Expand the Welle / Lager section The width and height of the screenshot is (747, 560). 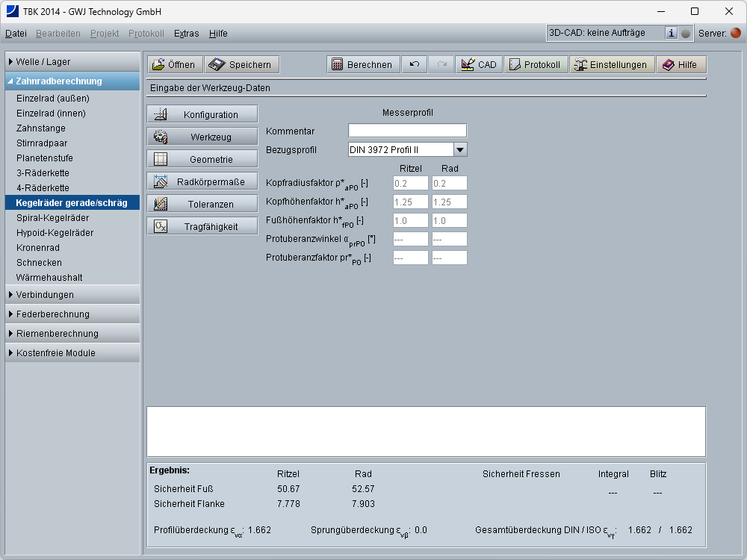[x=72, y=62]
